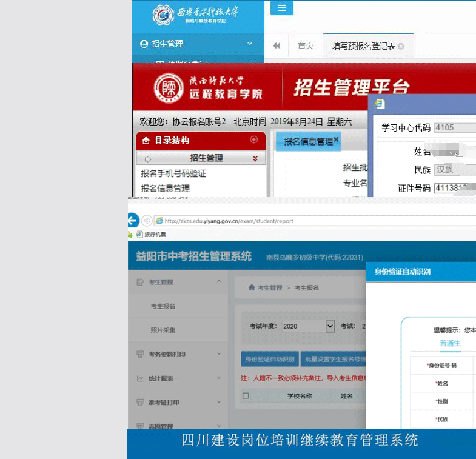Click the browser back arrow button
The height and width of the screenshot is (459, 476).
pyautogui.click(x=133, y=221)
